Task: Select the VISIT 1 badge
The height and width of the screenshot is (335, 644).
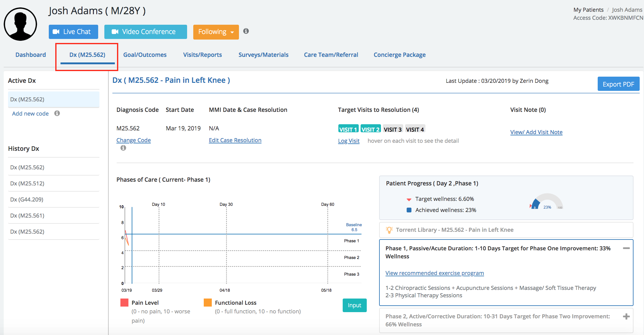Action: [x=348, y=129]
